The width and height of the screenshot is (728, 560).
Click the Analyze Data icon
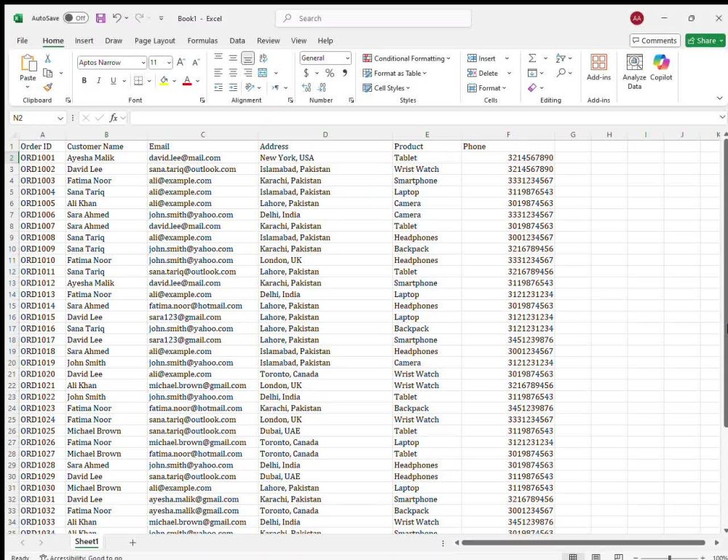634,71
